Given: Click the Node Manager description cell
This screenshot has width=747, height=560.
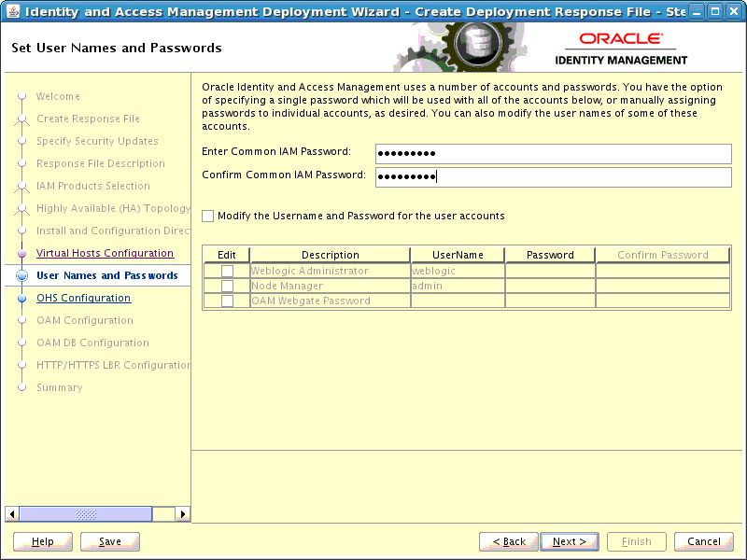Looking at the screenshot, I should [x=331, y=286].
